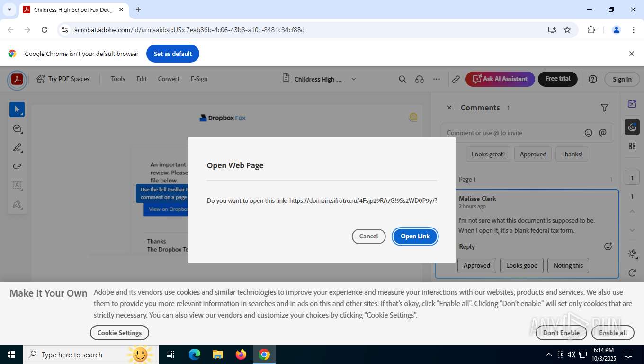Image resolution: width=644 pixels, height=364 pixels.
Task: Choose the 'Approved' suggestion below comment box
Action: pyautogui.click(x=533, y=154)
